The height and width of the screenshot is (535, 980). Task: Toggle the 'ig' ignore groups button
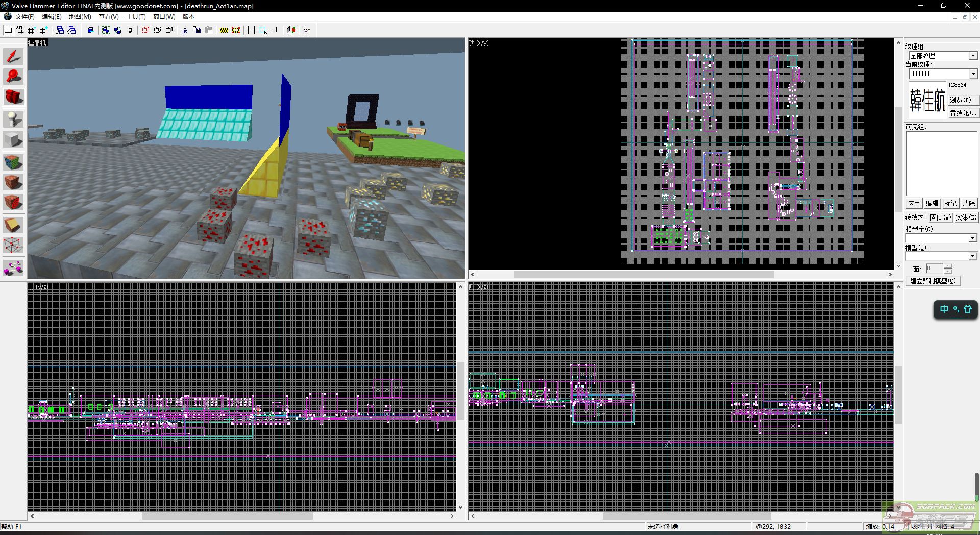click(x=130, y=30)
